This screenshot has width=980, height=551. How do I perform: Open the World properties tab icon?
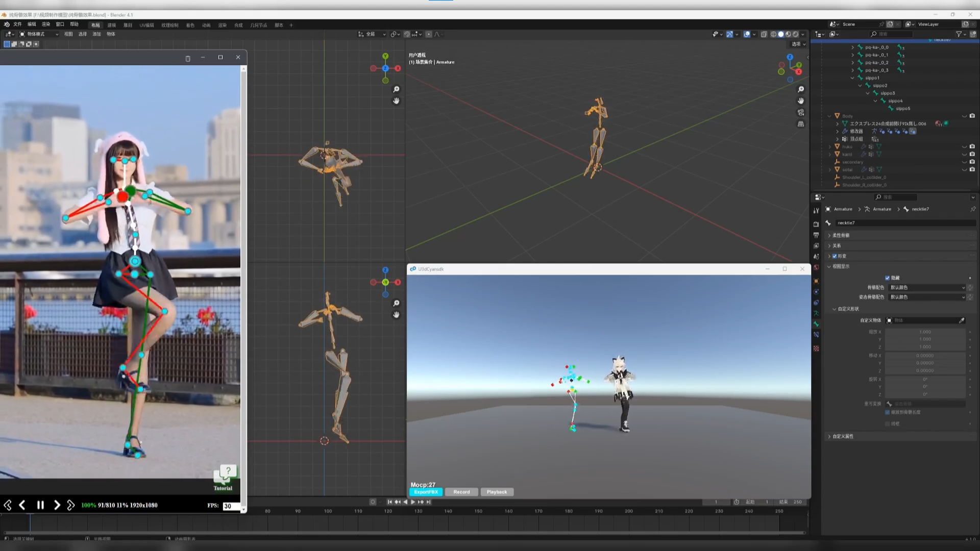(816, 267)
